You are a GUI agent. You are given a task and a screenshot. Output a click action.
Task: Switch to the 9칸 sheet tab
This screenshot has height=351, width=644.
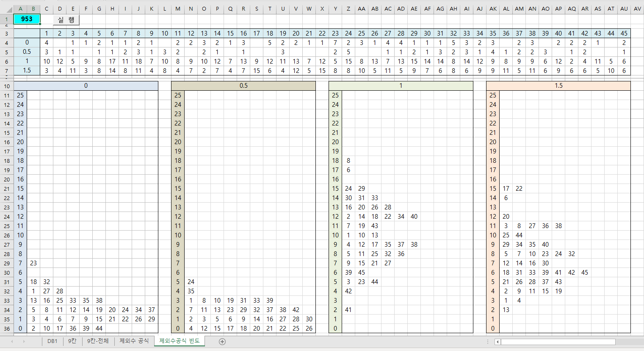pos(72,341)
